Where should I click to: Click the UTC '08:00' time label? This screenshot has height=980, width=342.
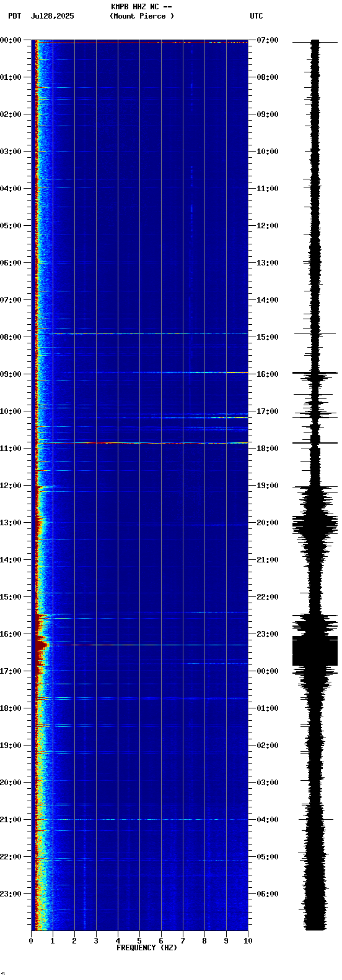(x=268, y=77)
